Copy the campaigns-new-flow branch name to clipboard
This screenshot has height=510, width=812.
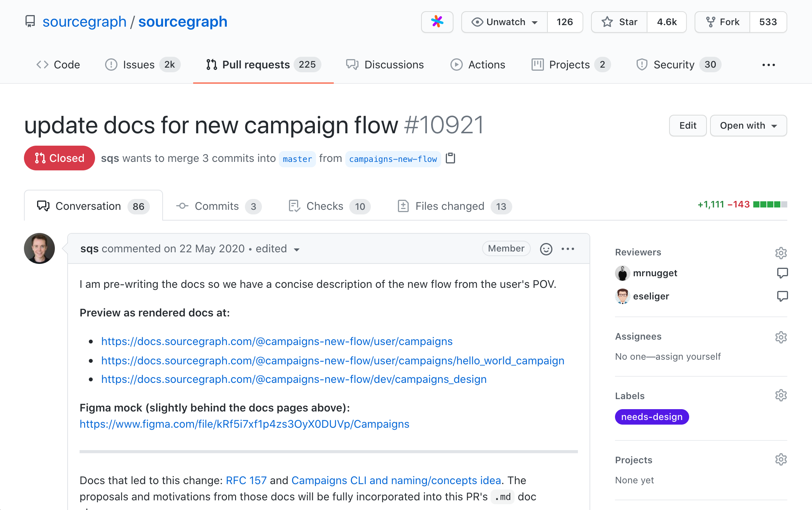[451, 158]
